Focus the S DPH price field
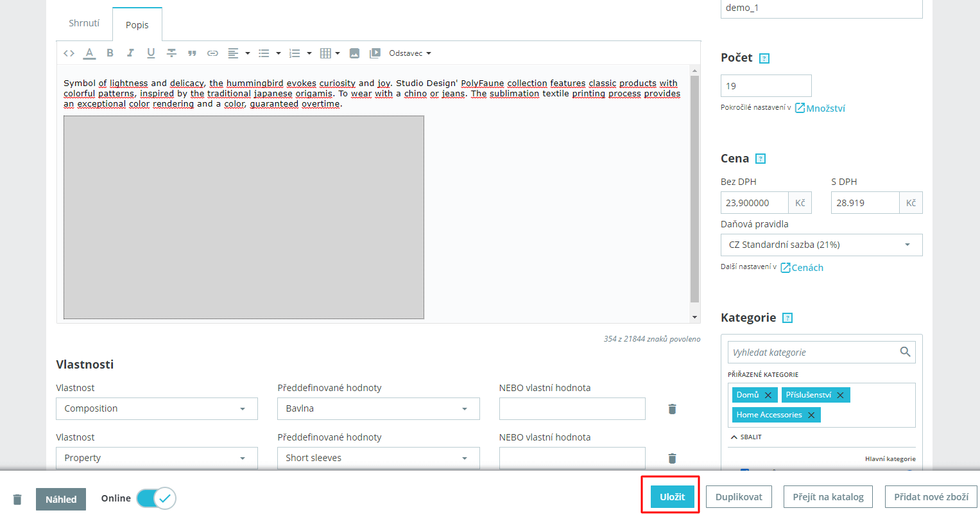Viewport: 980px width, 515px height. click(x=865, y=203)
